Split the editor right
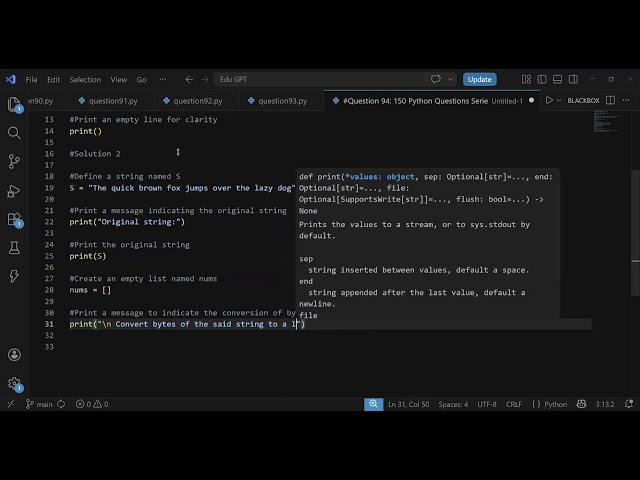Screen dimensions: 640x480 click(610, 100)
